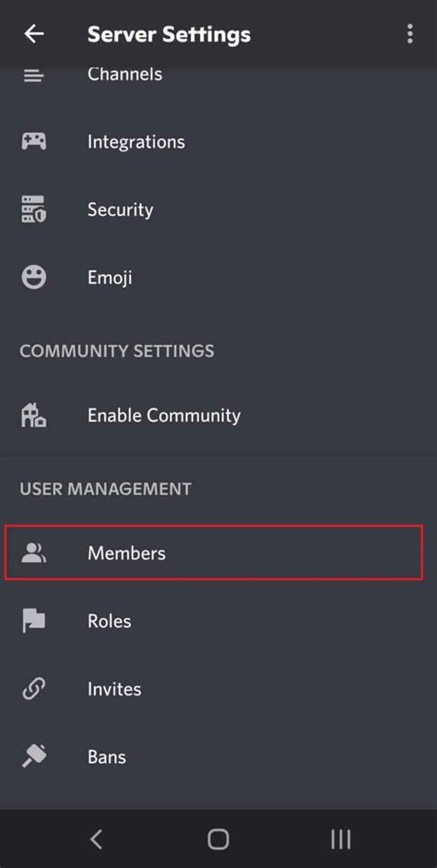
Task: Open the Integrations settings entry
Action: 218,142
